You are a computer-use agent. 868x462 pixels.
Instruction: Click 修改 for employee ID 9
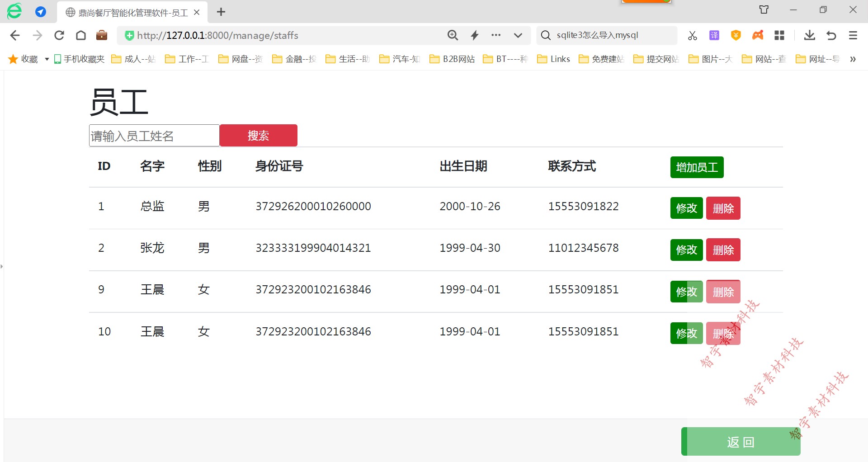[687, 292]
